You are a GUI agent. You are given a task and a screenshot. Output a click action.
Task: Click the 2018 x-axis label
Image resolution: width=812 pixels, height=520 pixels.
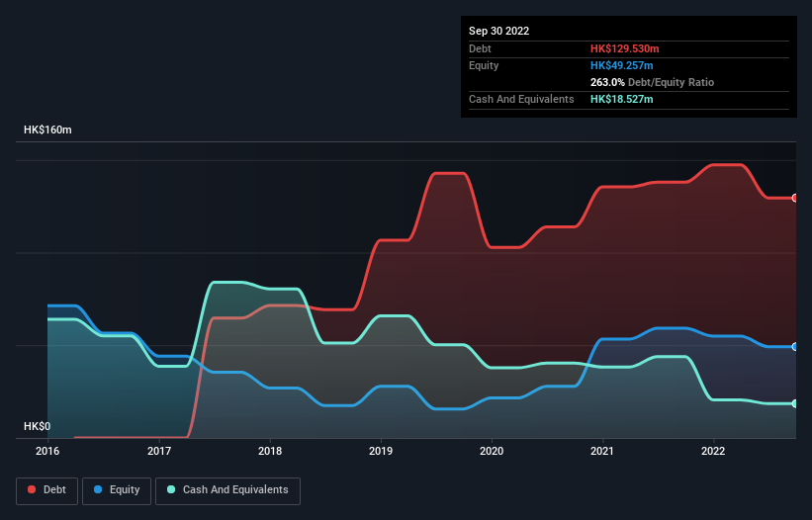point(270,451)
